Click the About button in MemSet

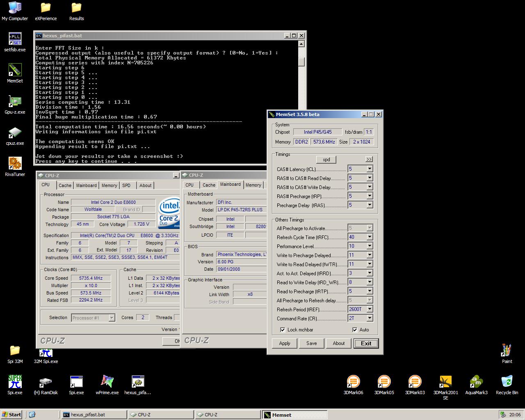tap(339, 343)
